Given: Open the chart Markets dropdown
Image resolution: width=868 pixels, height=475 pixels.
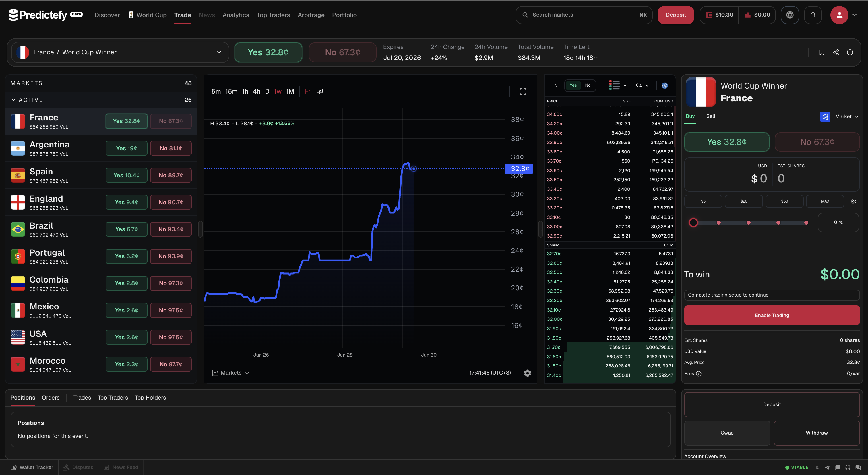Looking at the screenshot, I should point(230,373).
